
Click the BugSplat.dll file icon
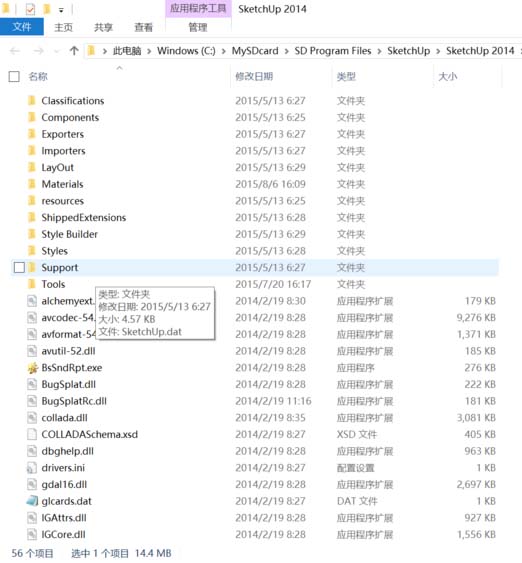coord(32,384)
